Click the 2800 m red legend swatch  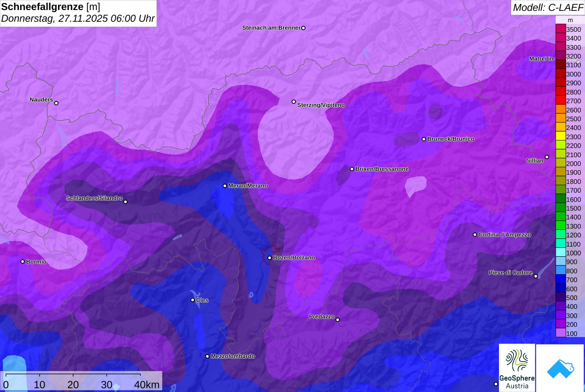(x=560, y=92)
